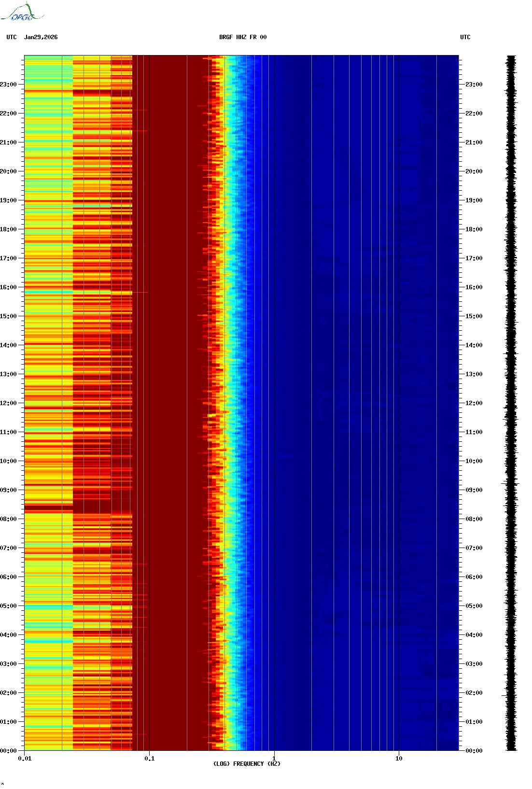Click the Jan29,2026 date label
The height and width of the screenshot is (789, 532).
[x=41, y=37]
